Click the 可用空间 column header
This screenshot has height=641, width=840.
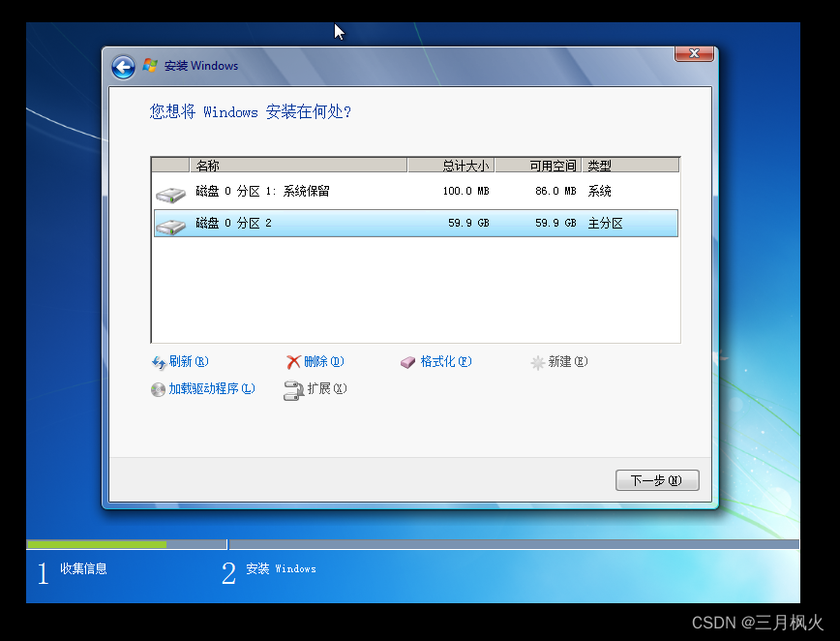pos(538,166)
